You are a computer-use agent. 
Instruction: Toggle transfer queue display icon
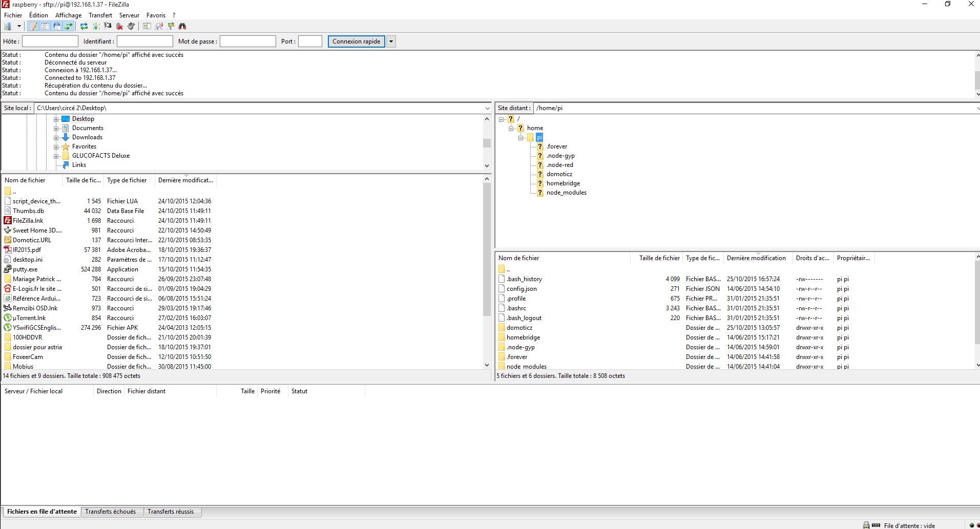click(69, 26)
